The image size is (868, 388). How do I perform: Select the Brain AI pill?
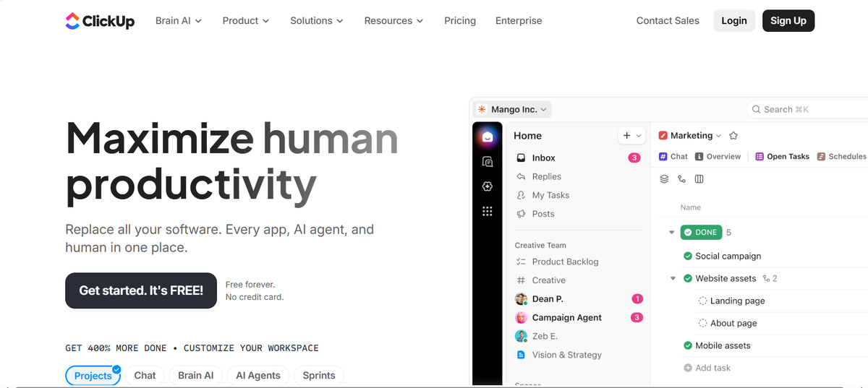pos(195,376)
